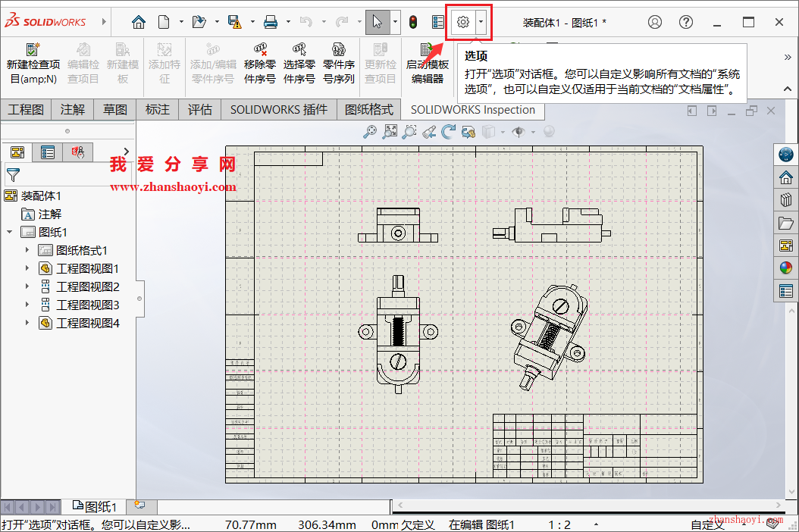Click the Select cursor tool
This screenshot has height=532, width=799.
click(377, 23)
